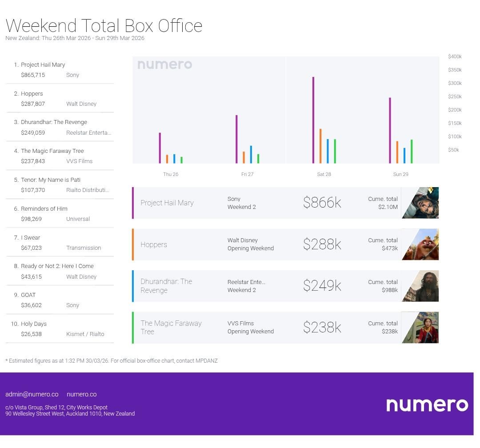
Task: Open the Hoppers poster thumbnail
Action: (420, 244)
